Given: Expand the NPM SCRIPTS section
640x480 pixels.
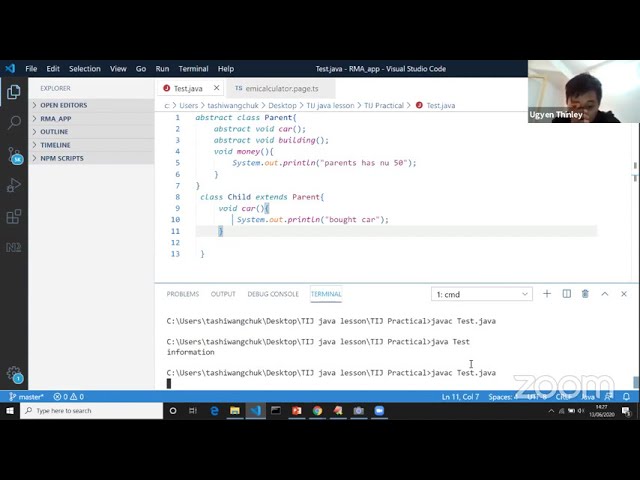Looking at the screenshot, I should click(91, 158).
